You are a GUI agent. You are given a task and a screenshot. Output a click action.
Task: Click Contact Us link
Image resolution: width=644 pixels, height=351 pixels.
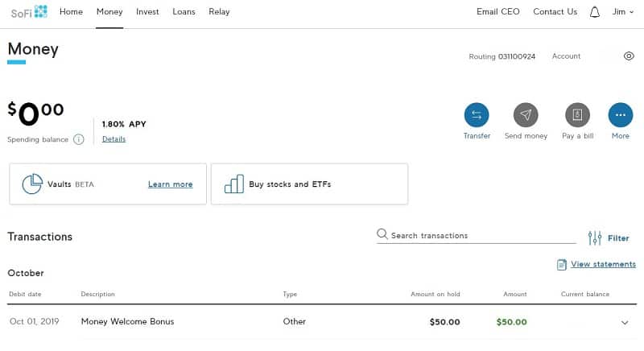pyautogui.click(x=555, y=12)
